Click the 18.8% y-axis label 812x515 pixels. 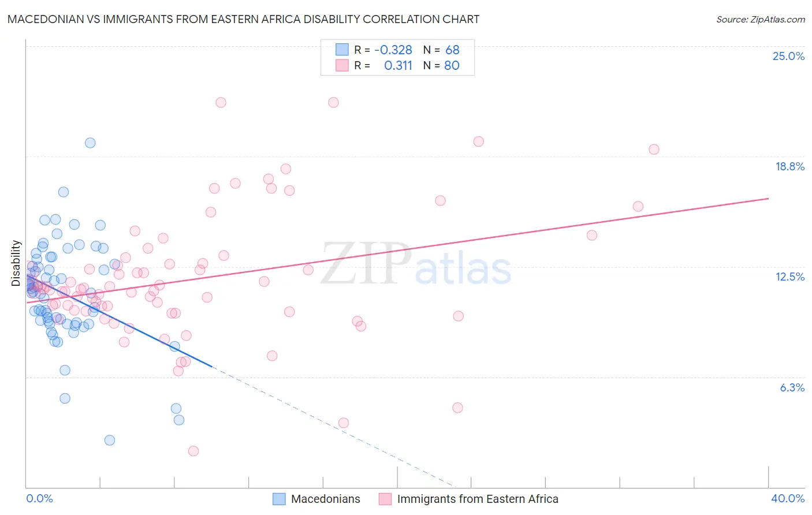pyautogui.click(x=789, y=166)
